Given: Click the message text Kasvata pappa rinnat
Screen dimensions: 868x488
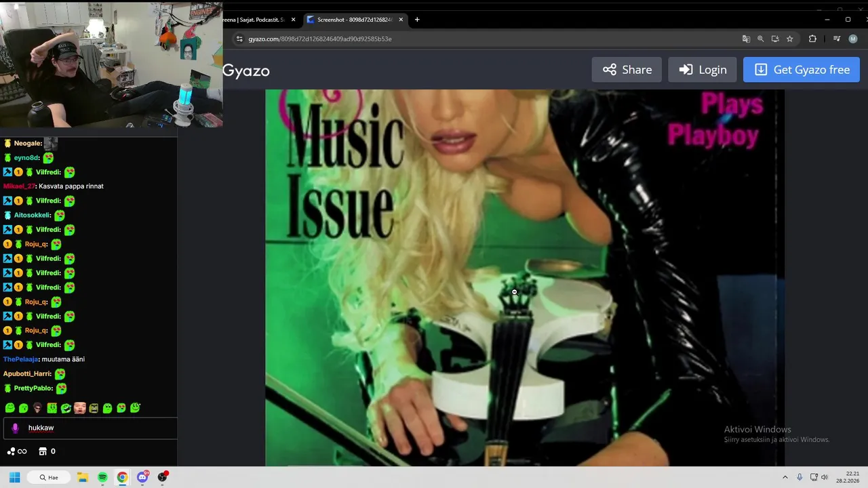Looking at the screenshot, I should coord(71,186).
